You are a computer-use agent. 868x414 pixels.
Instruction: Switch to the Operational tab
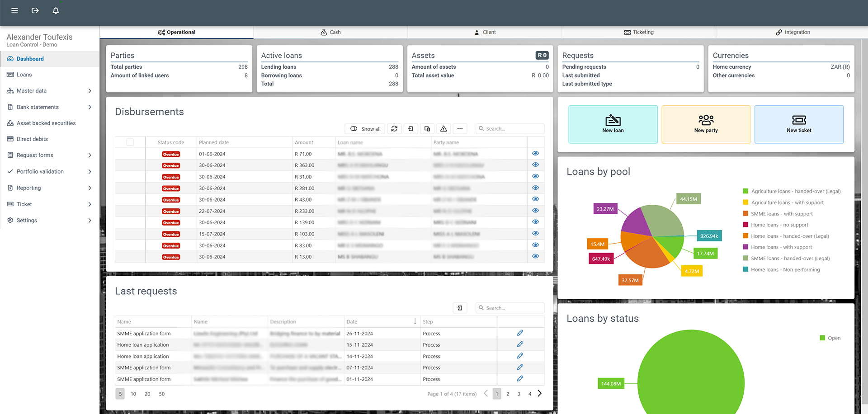tap(176, 32)
